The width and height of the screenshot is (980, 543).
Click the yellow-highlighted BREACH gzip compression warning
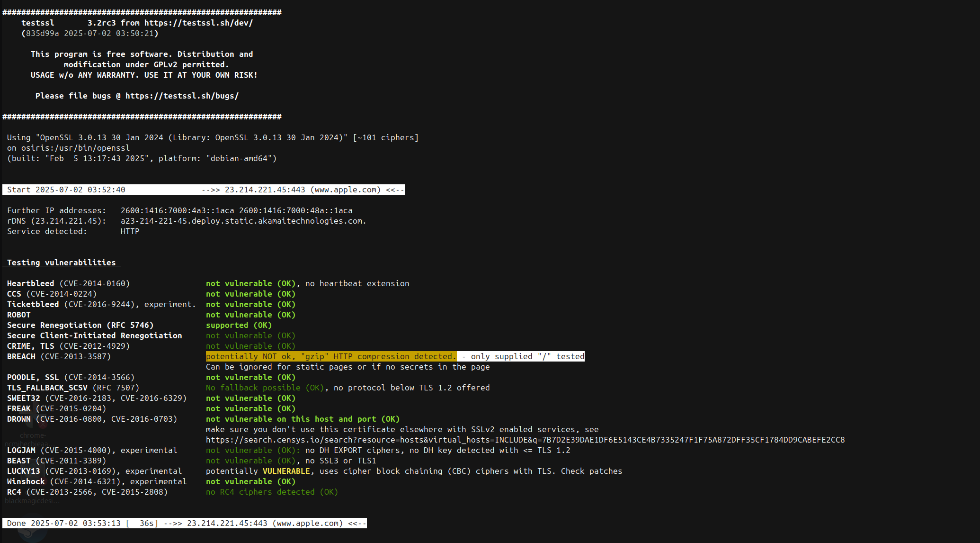pos(331,356)
